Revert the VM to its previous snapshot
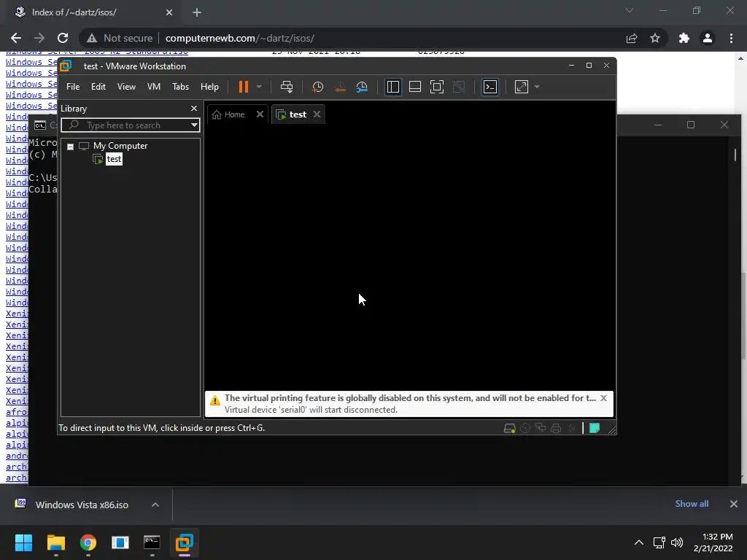This screenshot has width=747, height=560. click(x=340, y=87)
